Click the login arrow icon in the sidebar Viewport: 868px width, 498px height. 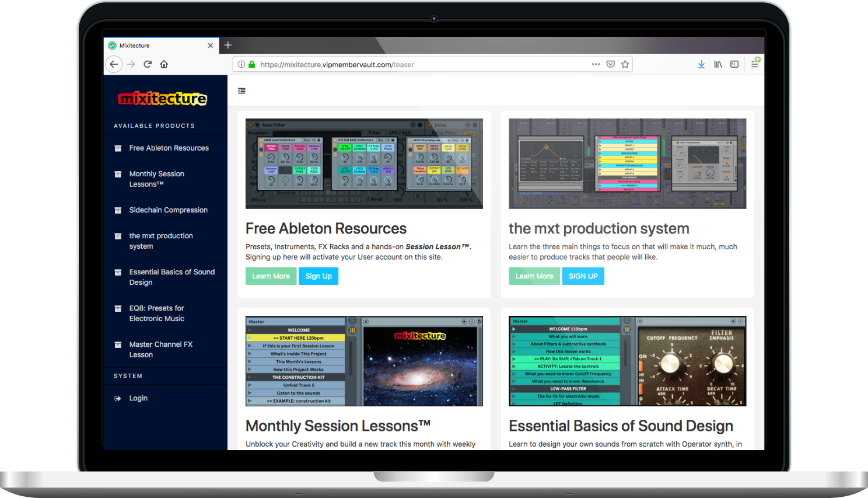coord(118,398)
